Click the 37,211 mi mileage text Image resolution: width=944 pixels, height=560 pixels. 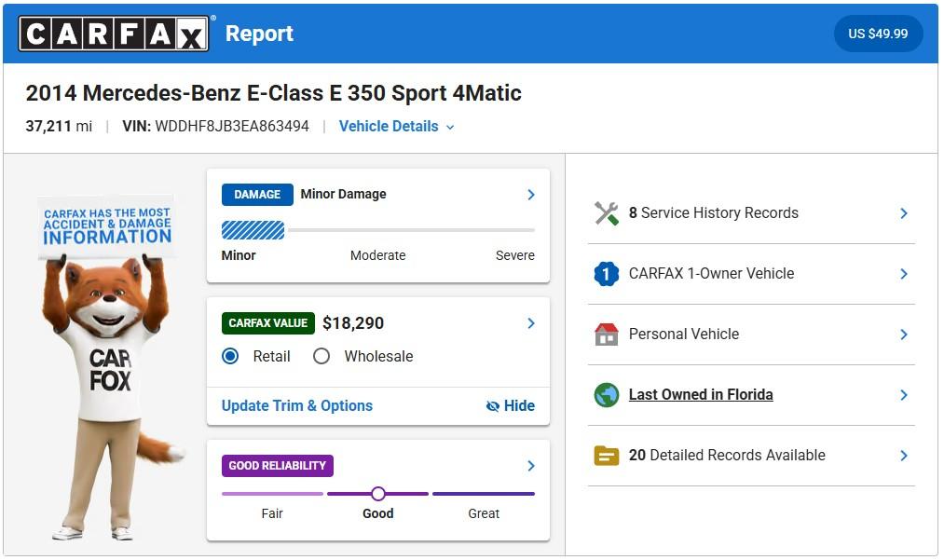[x=59, y=127]
